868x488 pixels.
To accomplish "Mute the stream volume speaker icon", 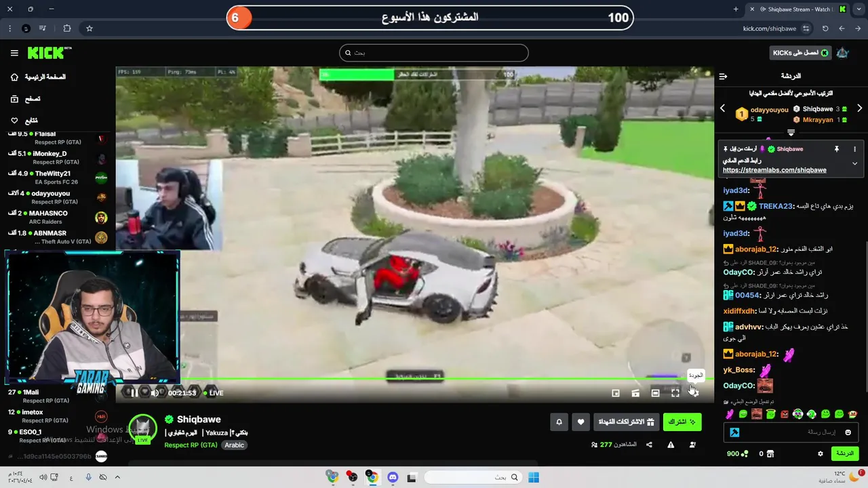I will [155, 392].
